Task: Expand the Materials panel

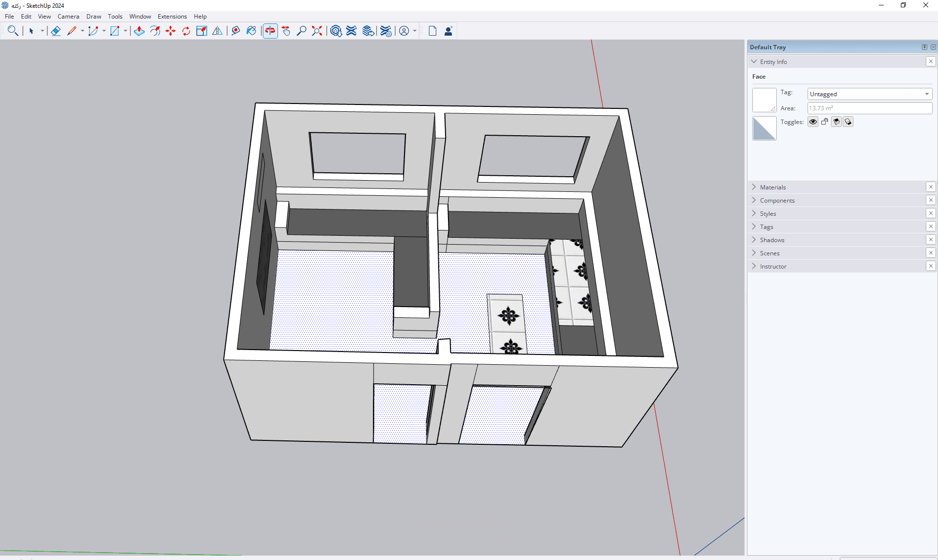Action: coord(773,187)
